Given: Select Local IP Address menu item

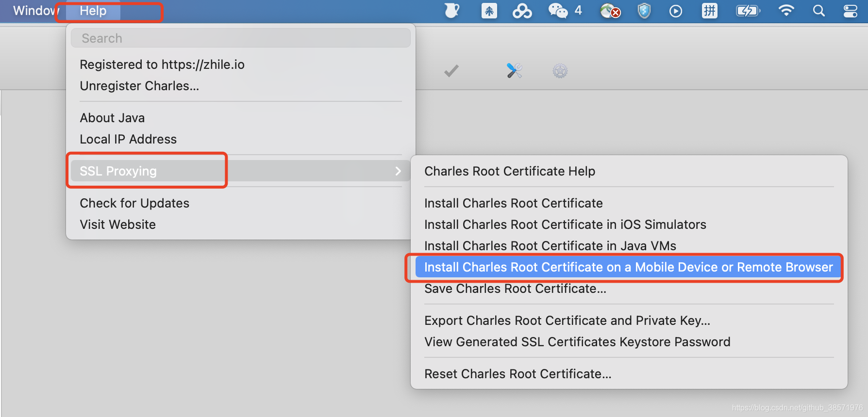Looking at the screenshot, I should [x=128, y=139].
